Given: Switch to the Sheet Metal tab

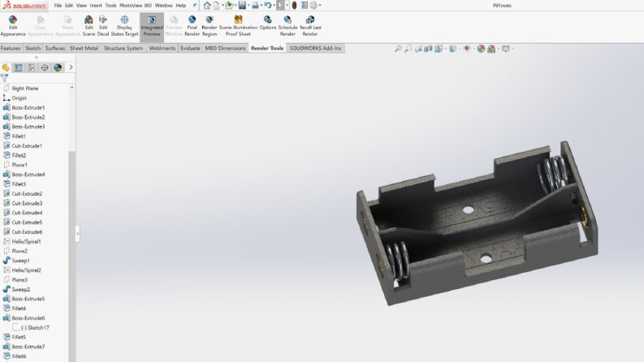Looking at the screenshot, I should pos(84,48).
